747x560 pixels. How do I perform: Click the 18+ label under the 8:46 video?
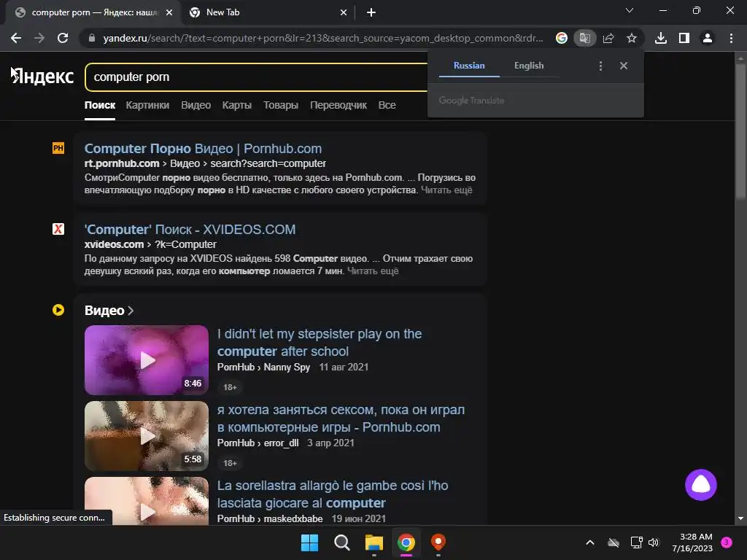(x=230, y=387)
